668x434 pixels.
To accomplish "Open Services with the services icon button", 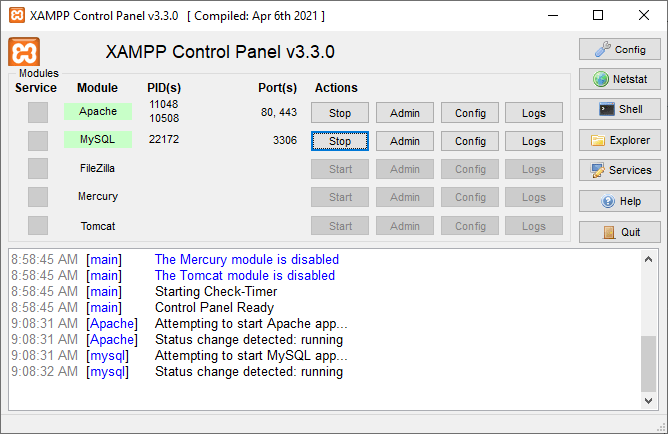I will point(619,170).
